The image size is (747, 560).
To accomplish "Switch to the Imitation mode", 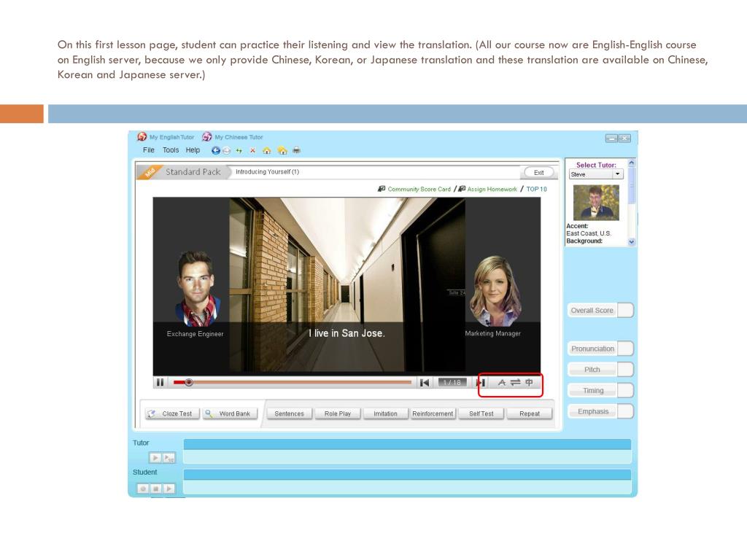I will click(385, 414).
